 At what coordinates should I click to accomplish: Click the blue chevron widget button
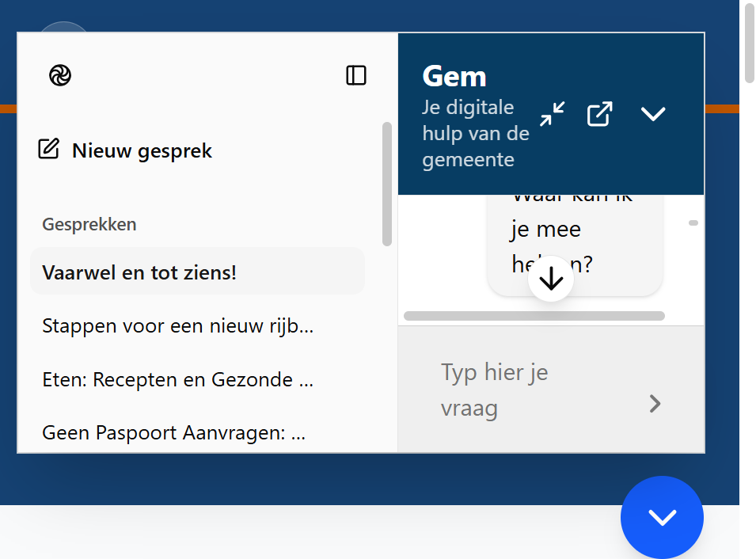coord(662,517)
